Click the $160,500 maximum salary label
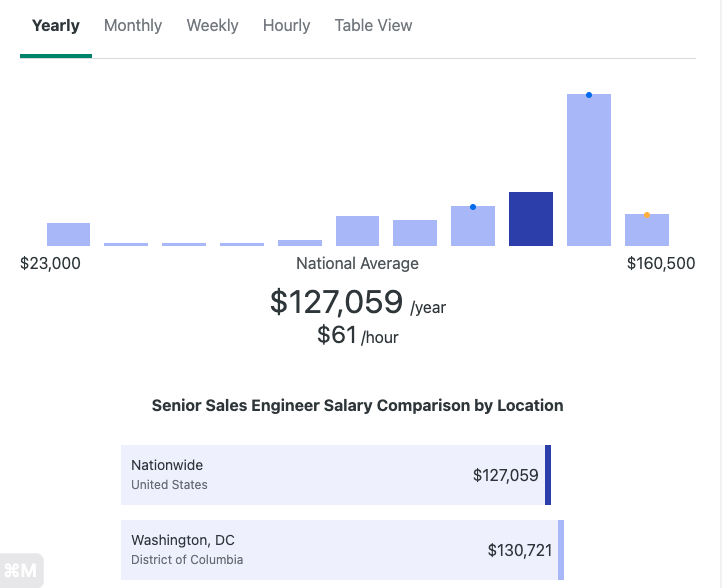Viewport: 722px width, 588px height. pyautogui.click(x=661, y=263)
